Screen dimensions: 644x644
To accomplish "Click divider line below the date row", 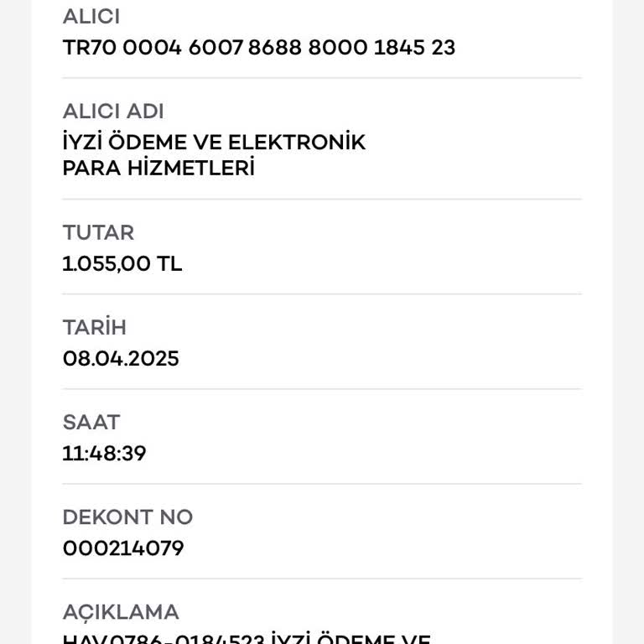I will pos(322,389).
